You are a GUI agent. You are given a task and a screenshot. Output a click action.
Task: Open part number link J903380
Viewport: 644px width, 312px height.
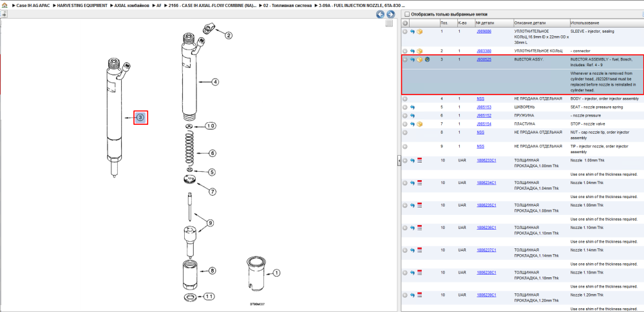coord(484,51)
